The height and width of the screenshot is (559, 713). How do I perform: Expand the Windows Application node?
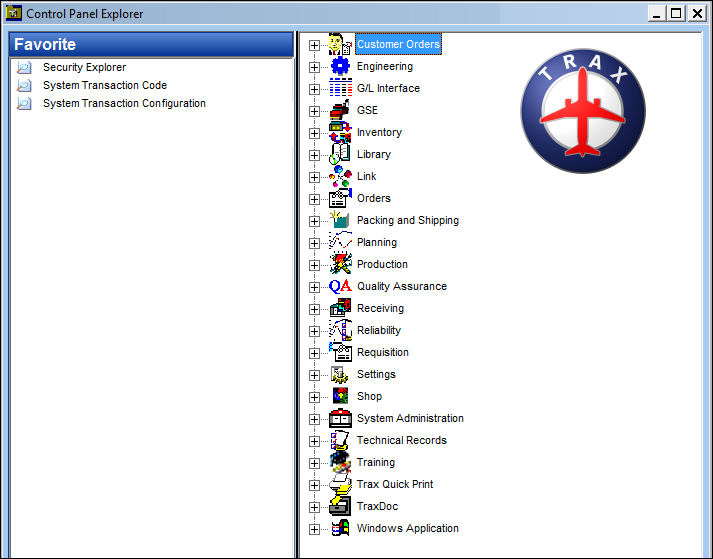coord(314,529)
